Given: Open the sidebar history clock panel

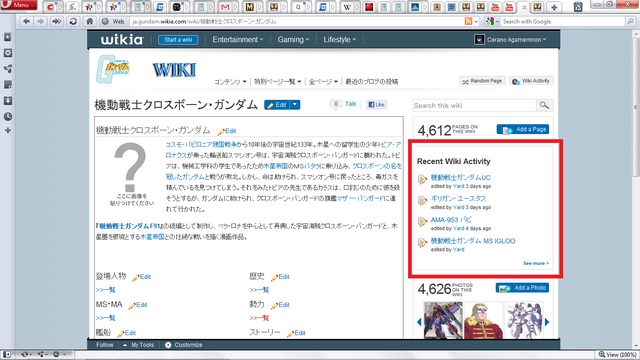Looking at the screenshot, I should [7, 117].
